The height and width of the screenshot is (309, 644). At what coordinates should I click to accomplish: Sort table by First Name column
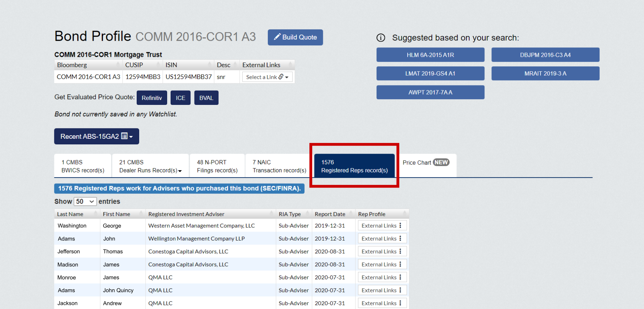click(123, 214)
